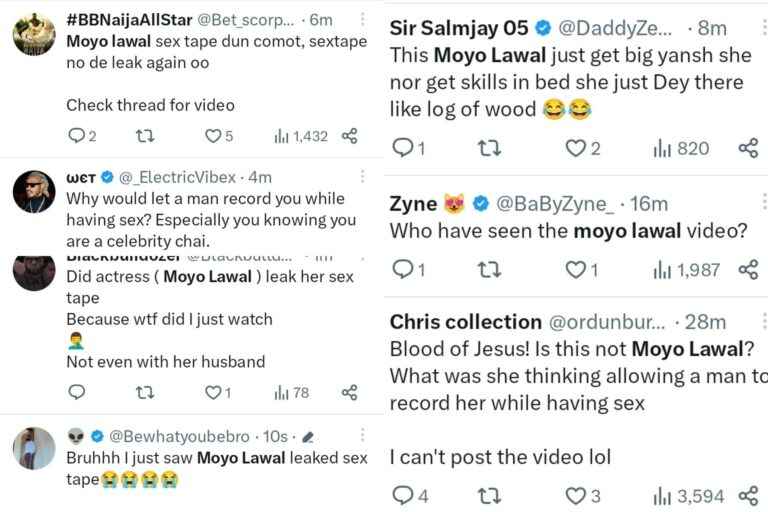Screen dimensions: 768x512
Task: Share the tweet with 1,432 views
Action: 350,136
